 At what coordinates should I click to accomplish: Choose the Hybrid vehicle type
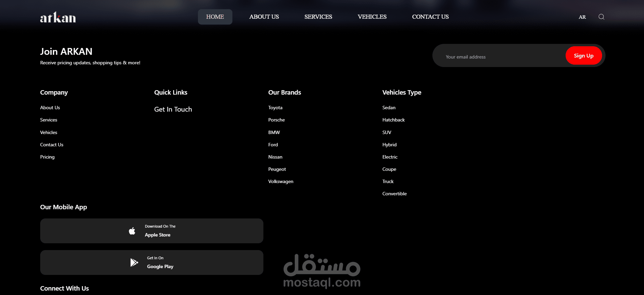click(x=389, y=145)
